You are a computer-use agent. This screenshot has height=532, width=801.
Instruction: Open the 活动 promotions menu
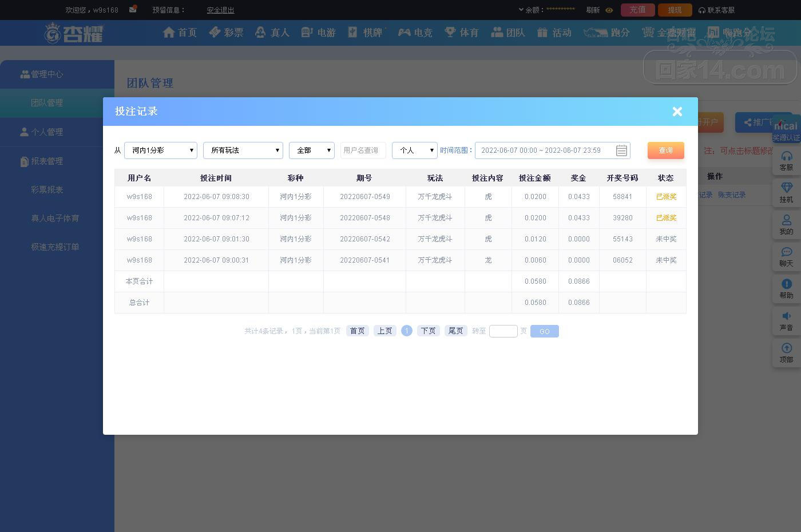[554, 33]
